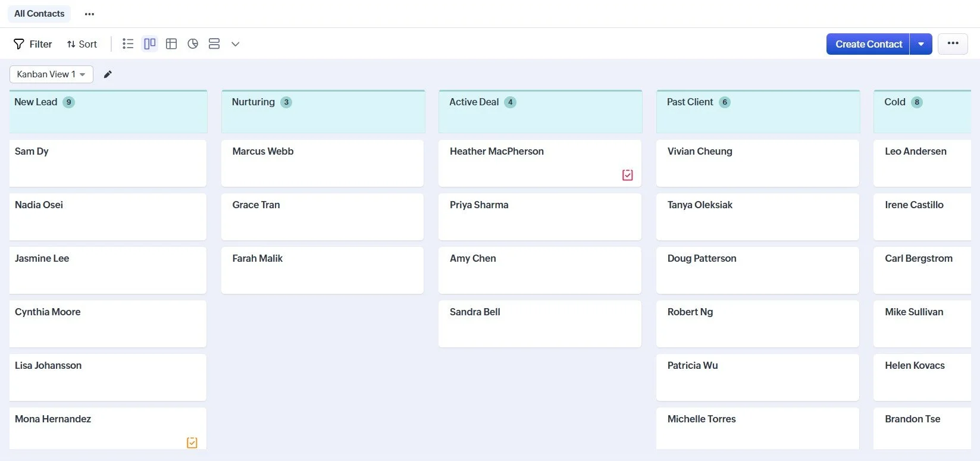Open the Kanban View 1 dropdown
Image resolution: width=980 pixels, height=461 pixels.
(51, 74)
